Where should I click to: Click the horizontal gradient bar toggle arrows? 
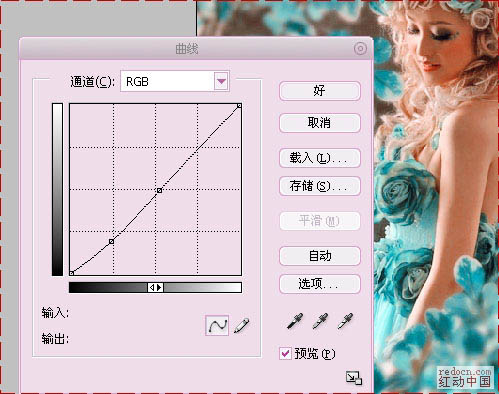point(155,287)
